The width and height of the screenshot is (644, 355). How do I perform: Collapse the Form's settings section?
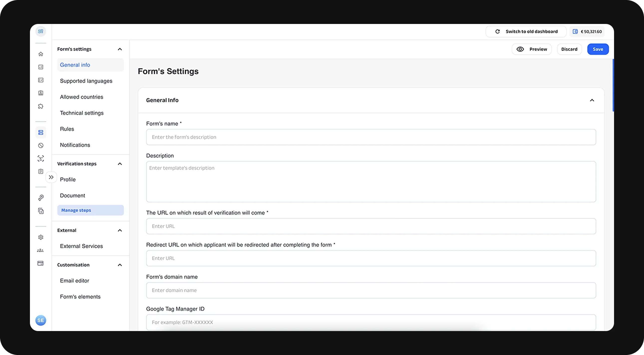tap(120, 49)
